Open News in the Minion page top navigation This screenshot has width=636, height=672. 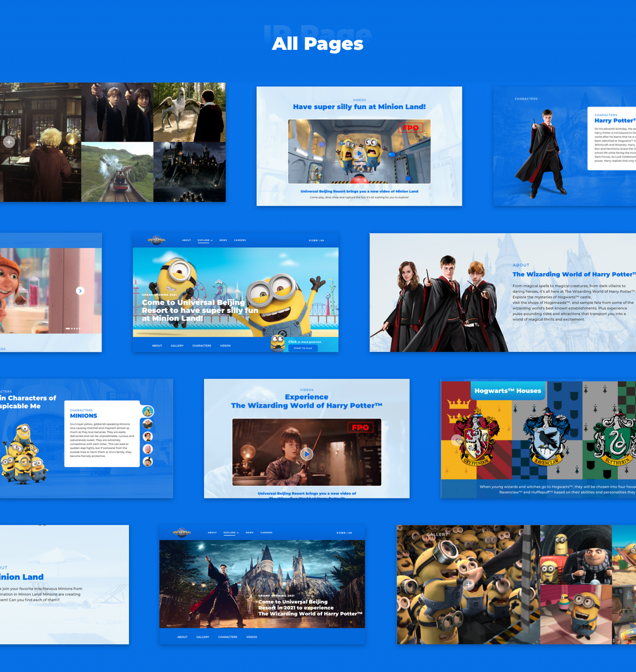[223, 240]
